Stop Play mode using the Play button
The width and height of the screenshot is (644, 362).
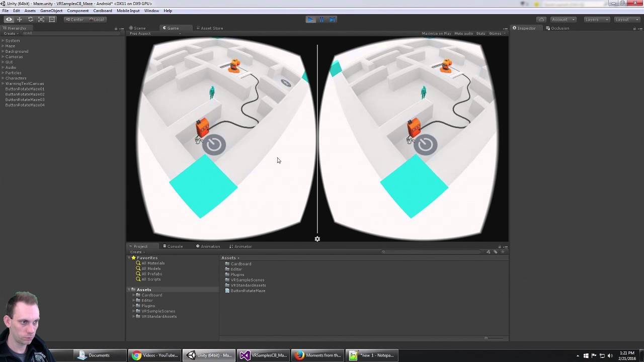point(310,19)
